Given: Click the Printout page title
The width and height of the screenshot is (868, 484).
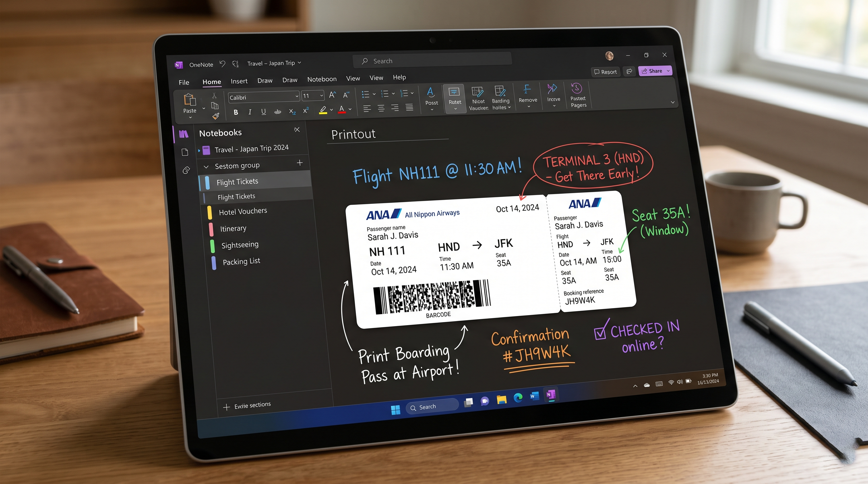Looking at the screenshot, I should pos(353,134).
